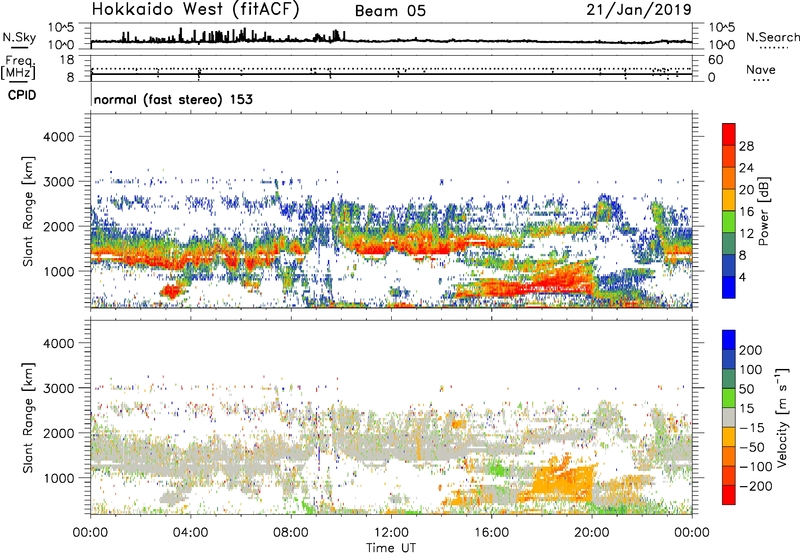Click the 'Slant Range [km]' label of power panel
The height and width of the screenshot is (554, 800).
pos(28,211)
